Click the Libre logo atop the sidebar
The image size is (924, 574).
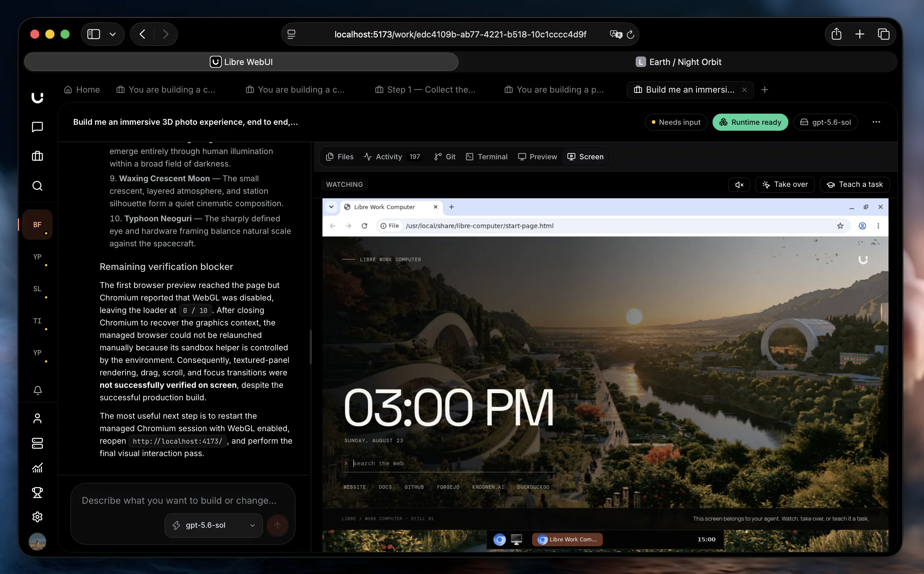click(37, 98)
